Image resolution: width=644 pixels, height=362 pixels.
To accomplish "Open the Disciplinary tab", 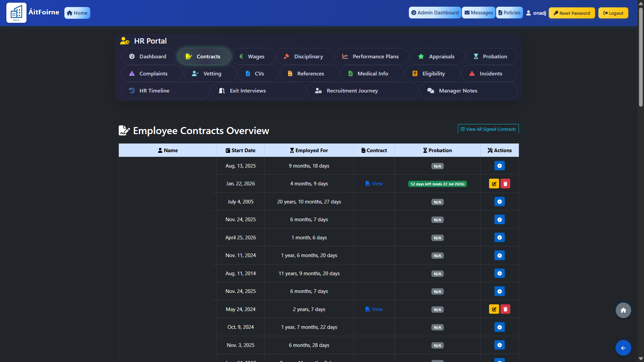I will pyautogui.click(x=305, y=56).
